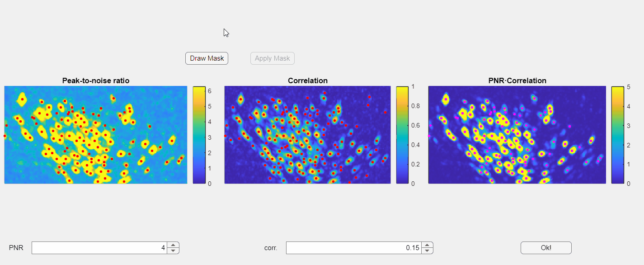Click the Peak-to-noise ratio image plot

point(96,135)
